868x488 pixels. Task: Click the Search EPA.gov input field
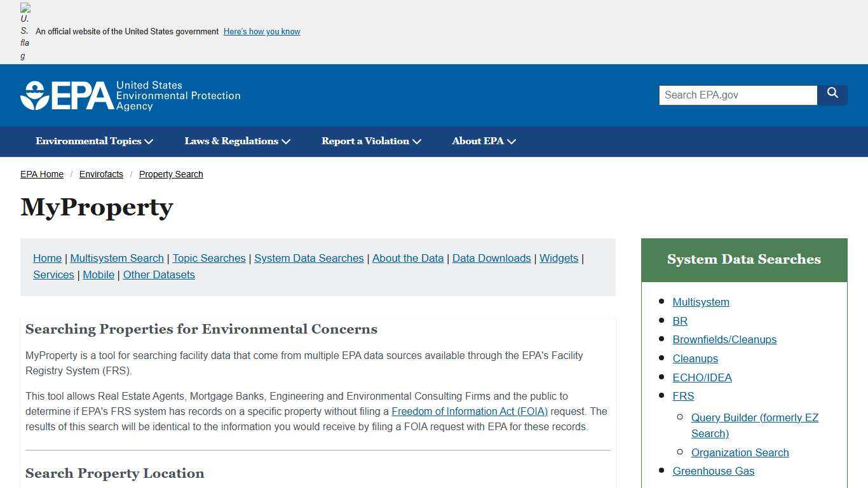738,95
